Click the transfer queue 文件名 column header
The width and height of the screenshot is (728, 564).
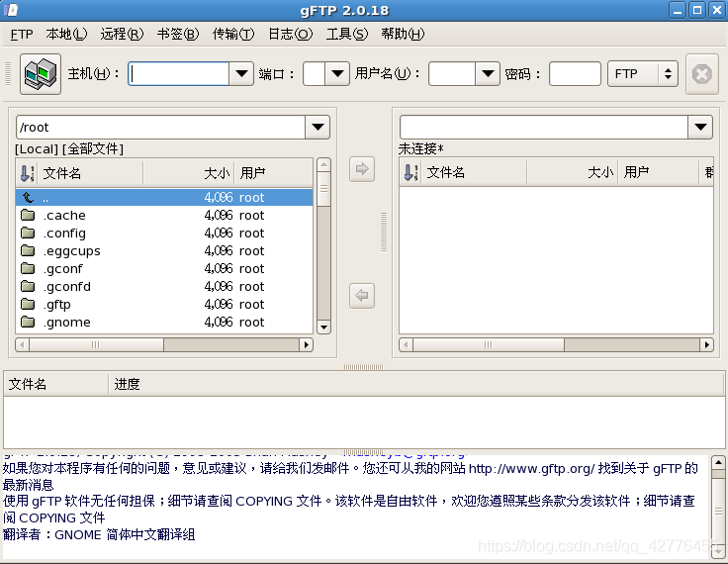[56, 384]
